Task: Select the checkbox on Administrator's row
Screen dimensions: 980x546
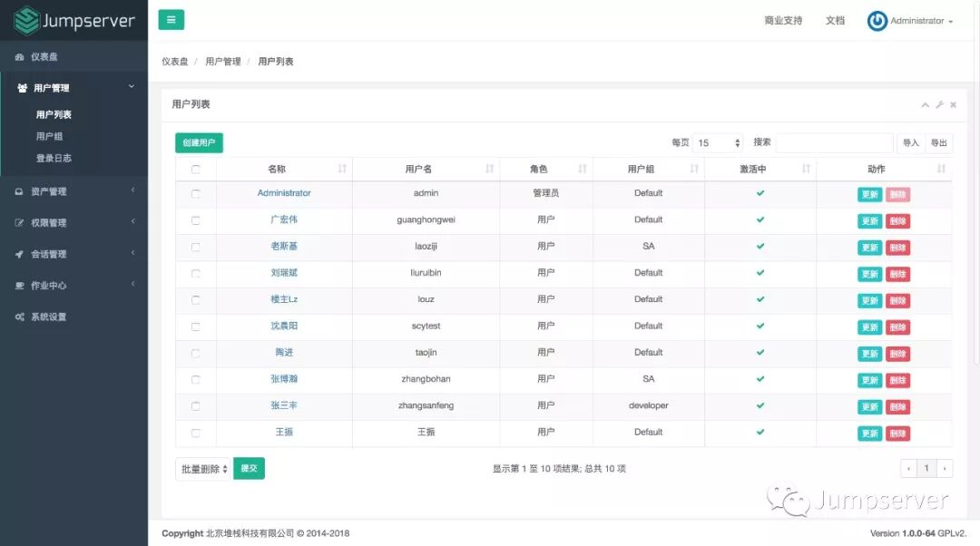Action: [194, 194]
